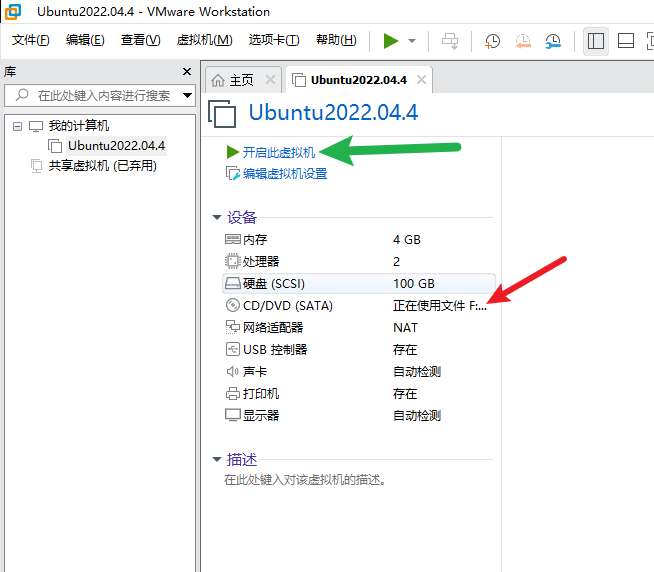Click the 打印机 printer icon
Viewport: 654px width, 572px height.
pos(233,393)
